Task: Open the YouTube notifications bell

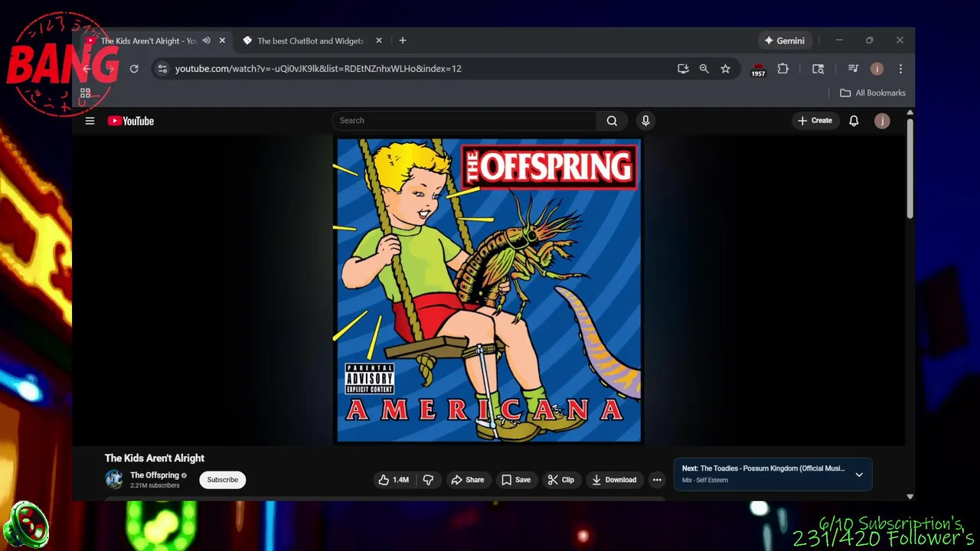Action: (x=854, y=121)
